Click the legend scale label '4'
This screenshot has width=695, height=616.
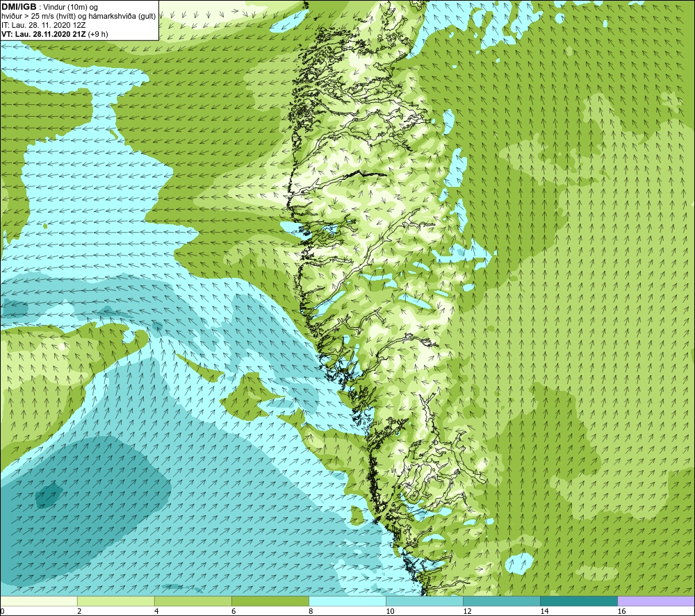pos(156,612)
